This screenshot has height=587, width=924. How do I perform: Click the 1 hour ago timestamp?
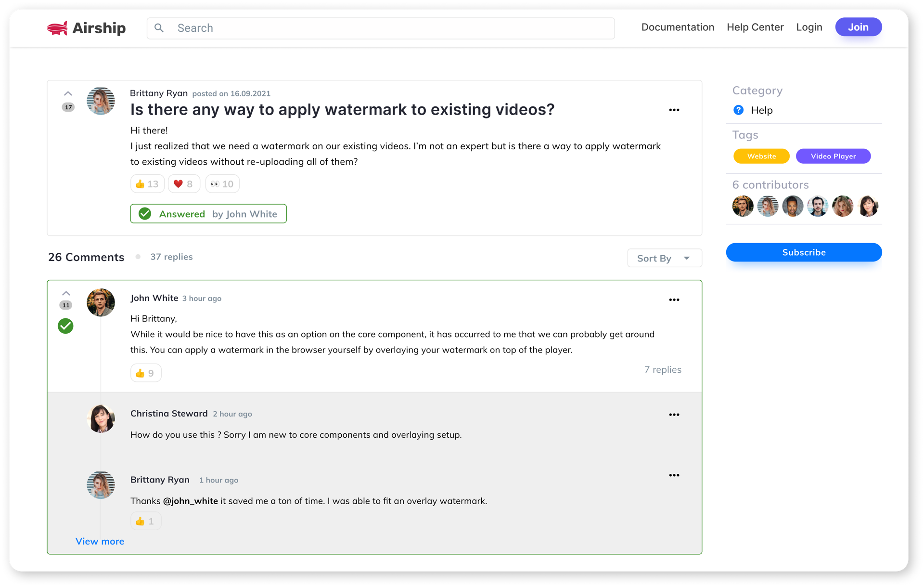[218, 480]
